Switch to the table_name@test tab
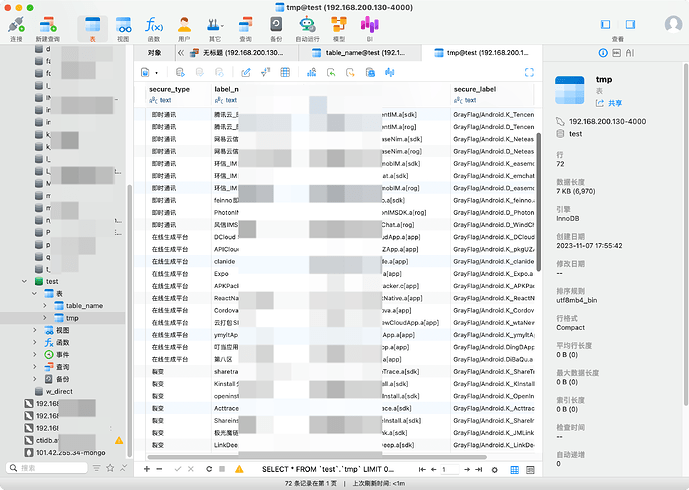Viewport: 689px width, 490px height. coord(359,53)
